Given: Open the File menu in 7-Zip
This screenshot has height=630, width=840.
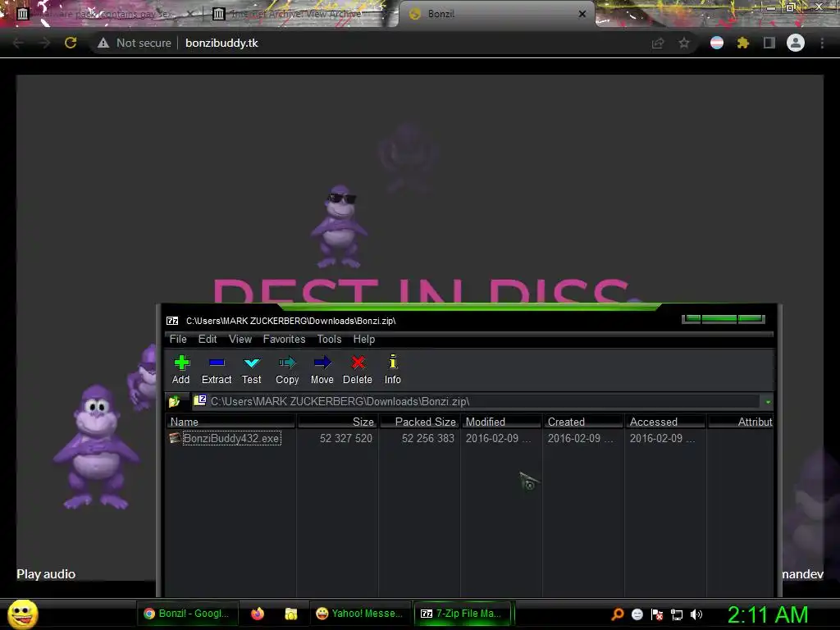Looking at the screenshot, I should (x=178, y=339).
